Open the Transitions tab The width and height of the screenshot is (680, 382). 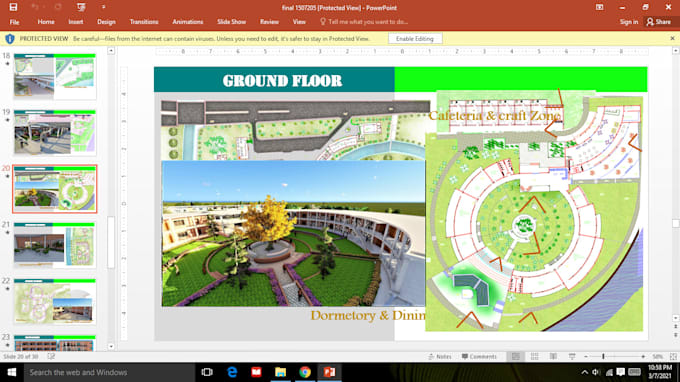(144, 22)
